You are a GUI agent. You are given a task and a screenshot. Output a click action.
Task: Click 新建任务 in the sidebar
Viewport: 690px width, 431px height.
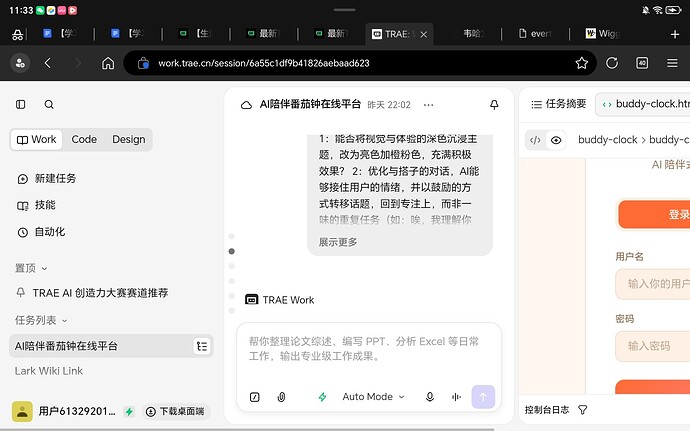click(47, 178)
